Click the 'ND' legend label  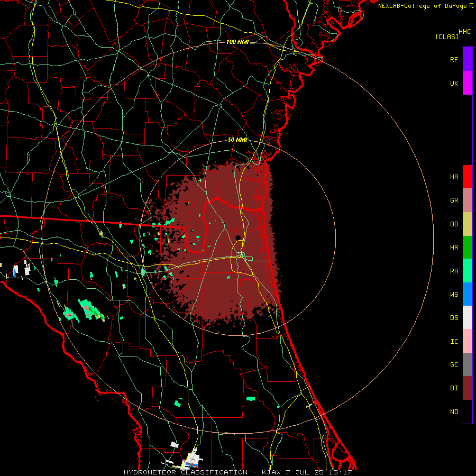click(454, 412)
